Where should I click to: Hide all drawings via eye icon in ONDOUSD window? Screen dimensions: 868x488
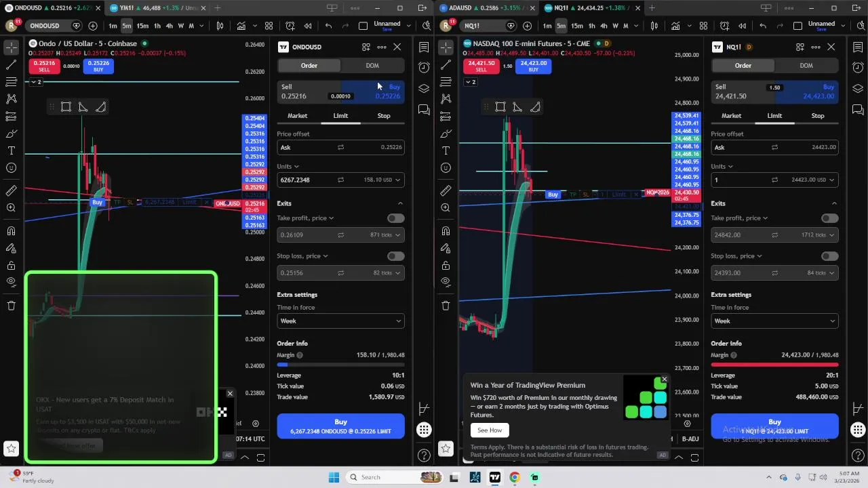(x=11, y=282)
